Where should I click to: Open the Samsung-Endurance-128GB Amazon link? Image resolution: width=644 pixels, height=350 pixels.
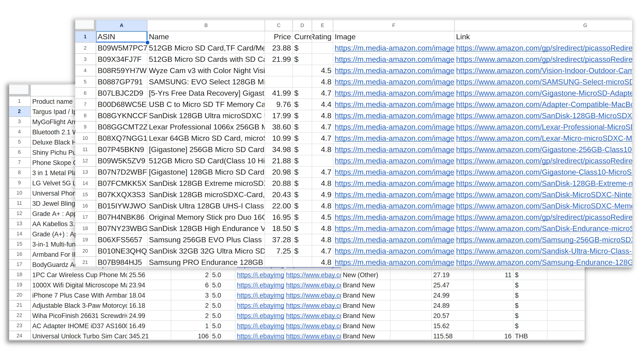click(x=544, y=262)
